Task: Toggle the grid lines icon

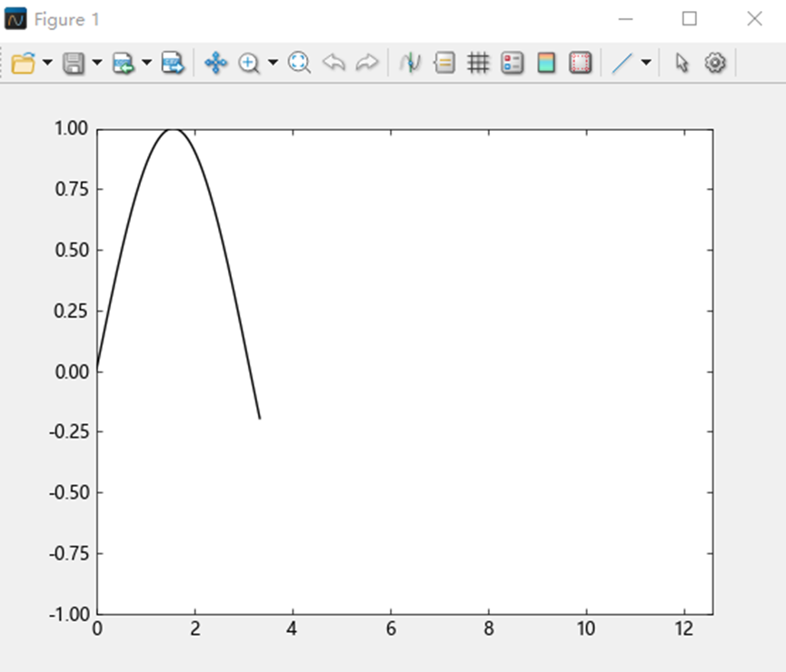Action: point(478,64)
